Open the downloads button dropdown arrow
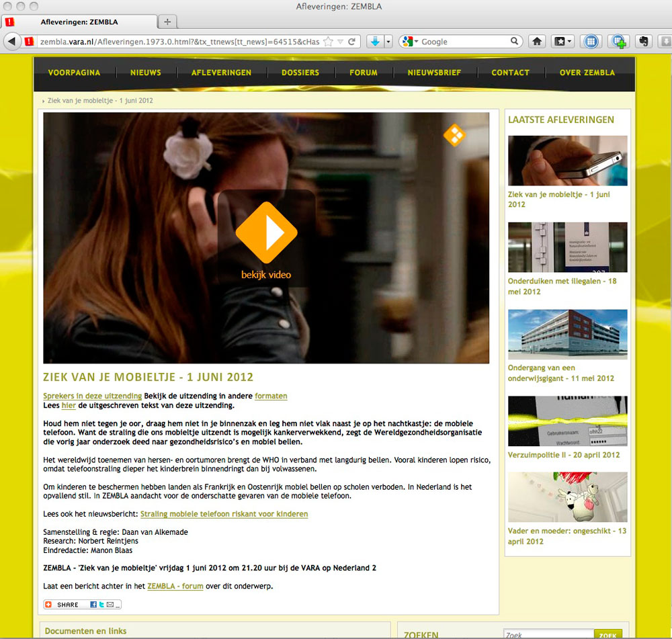 coord(388,42)
